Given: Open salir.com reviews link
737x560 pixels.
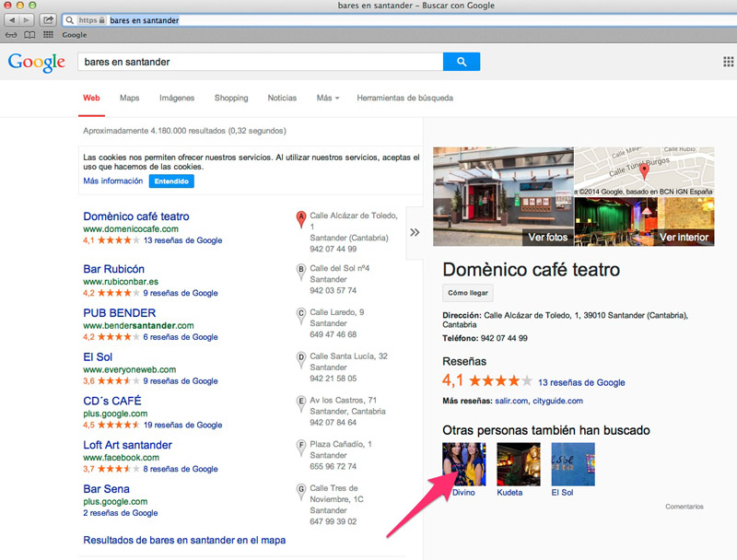Looking at the screenshot, I should (x=511, y=401).
